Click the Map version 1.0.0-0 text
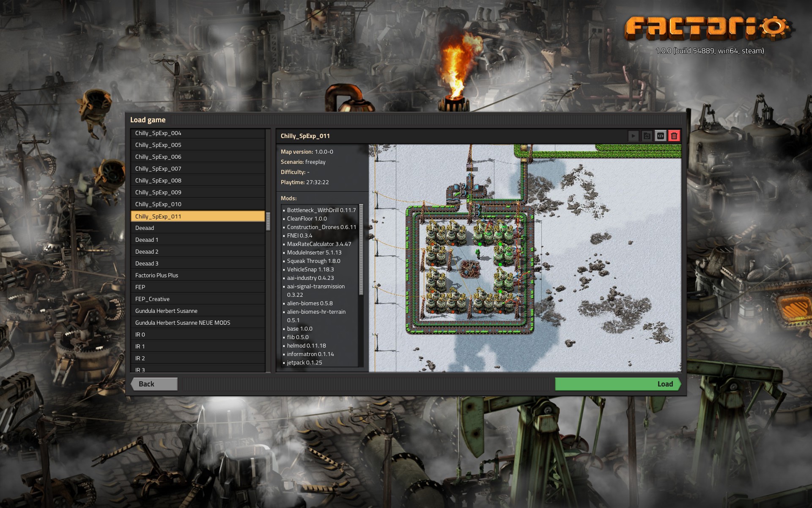This screenshot has height=508, width=812. tap(307, 152)
